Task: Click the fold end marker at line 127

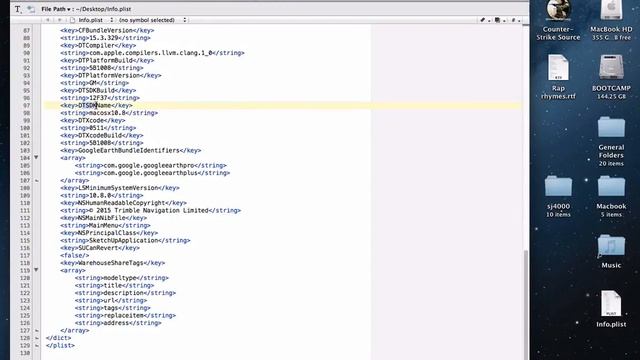Action: point(36,331)
